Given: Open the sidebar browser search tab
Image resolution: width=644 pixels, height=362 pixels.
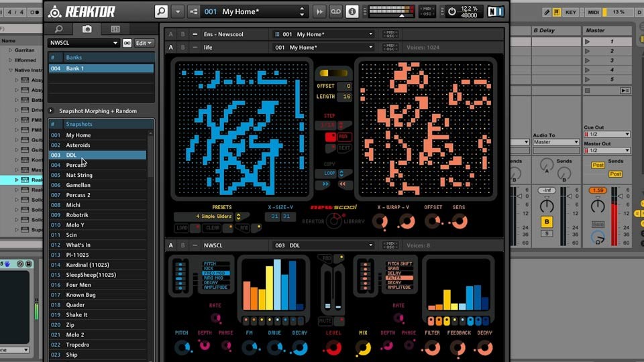Looking at the screenshot, I should point(59,29).
